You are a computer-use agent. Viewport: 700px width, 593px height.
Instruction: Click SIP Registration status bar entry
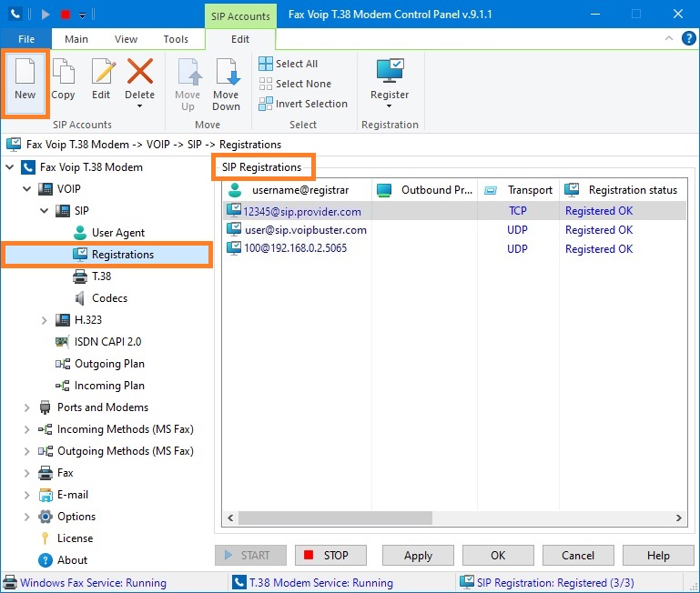547,583
